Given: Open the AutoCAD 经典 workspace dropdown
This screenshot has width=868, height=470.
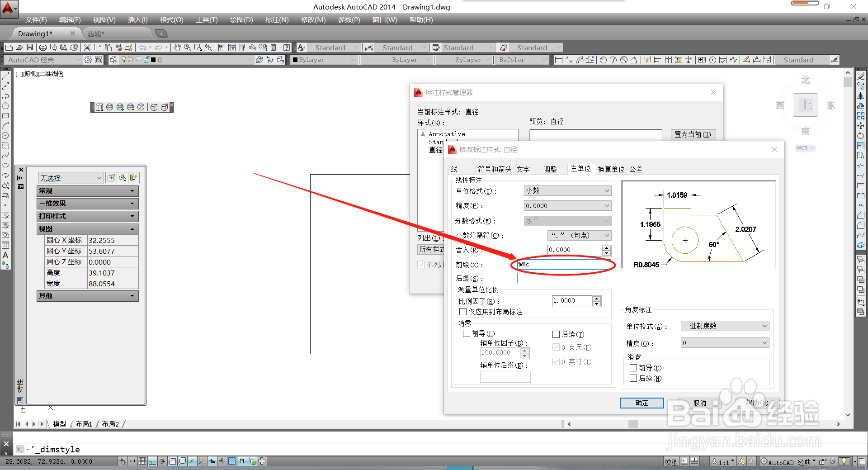Looking at the screenshot, I should [x=43, y=60].
